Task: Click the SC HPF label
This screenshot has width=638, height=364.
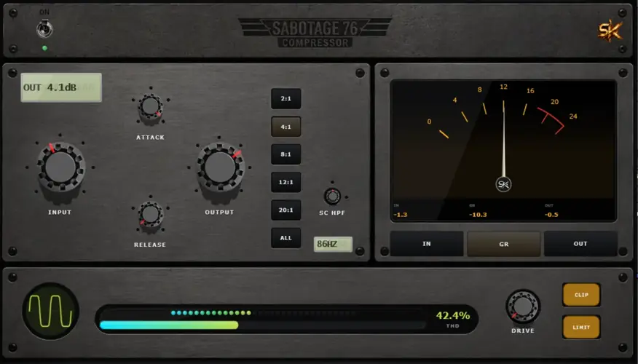Action: point(332,213)
